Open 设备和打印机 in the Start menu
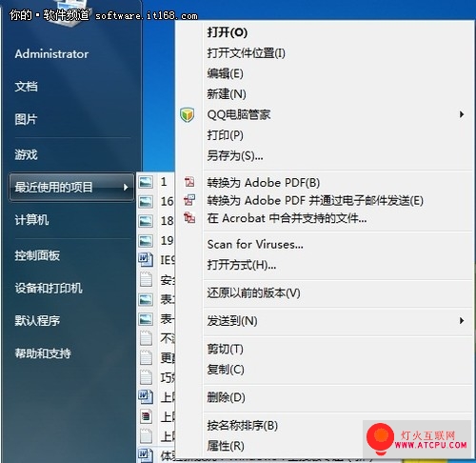This screenshot has width=476, height=463. coord(49,288)
